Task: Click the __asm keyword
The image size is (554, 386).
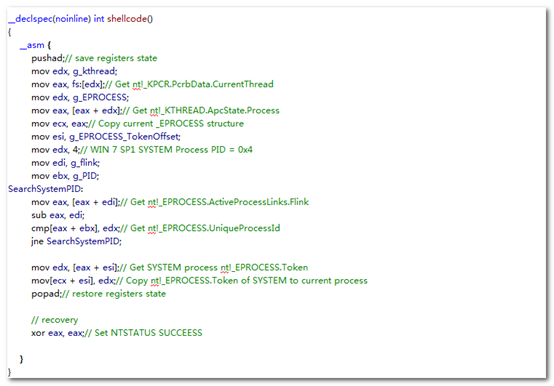Action: (x=32, y=45)
